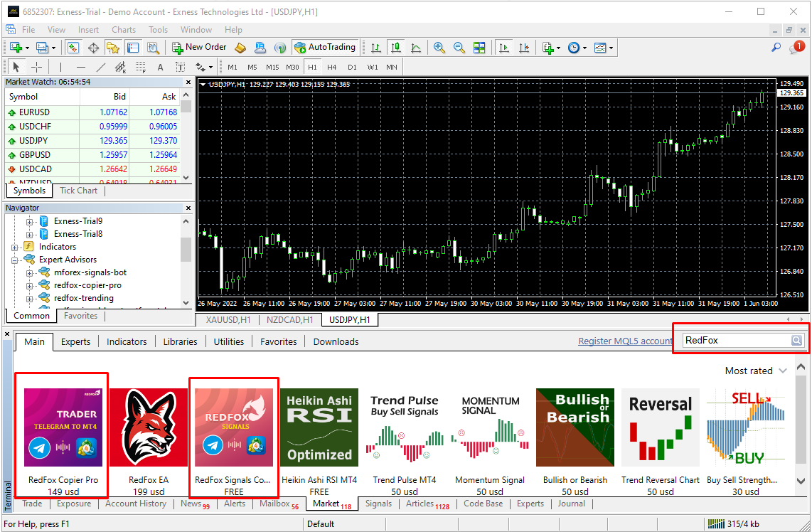Image resolution: width=812 pixels, height=532 pixels.
Task: Click the search button in Market field
Action: click(796, 341)
